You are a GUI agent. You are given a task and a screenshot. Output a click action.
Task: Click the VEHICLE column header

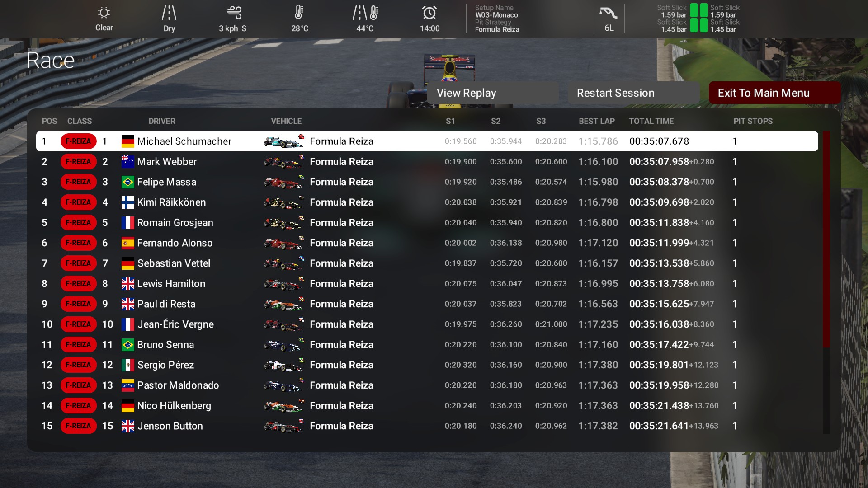click(286, 121)
